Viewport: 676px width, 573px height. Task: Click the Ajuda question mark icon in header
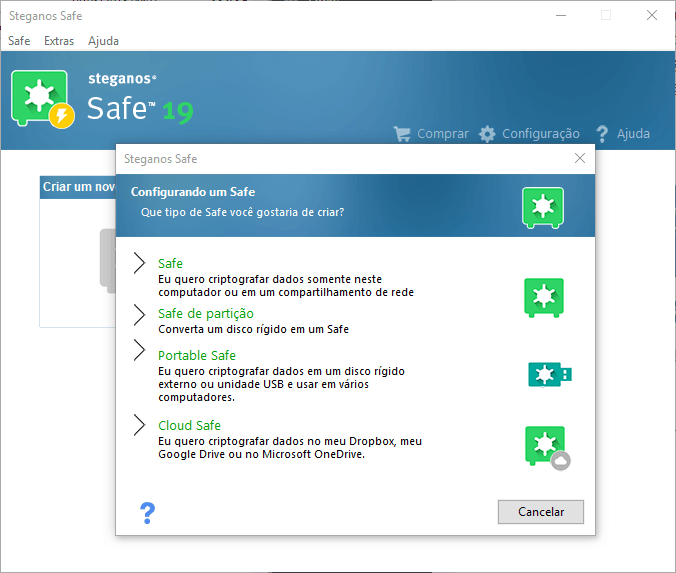point(602,134)
